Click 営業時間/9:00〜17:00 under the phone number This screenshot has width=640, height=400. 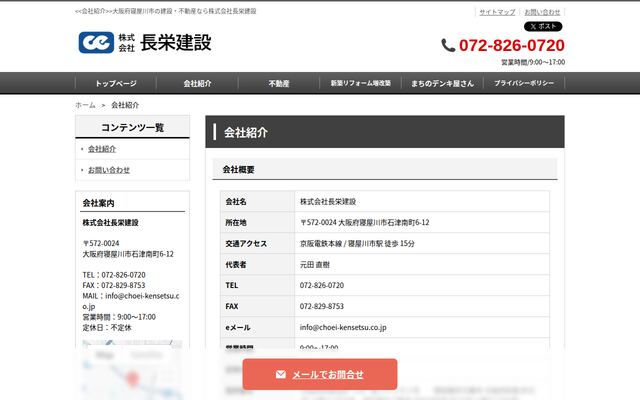pyautogui.click(x=533, y=62)
